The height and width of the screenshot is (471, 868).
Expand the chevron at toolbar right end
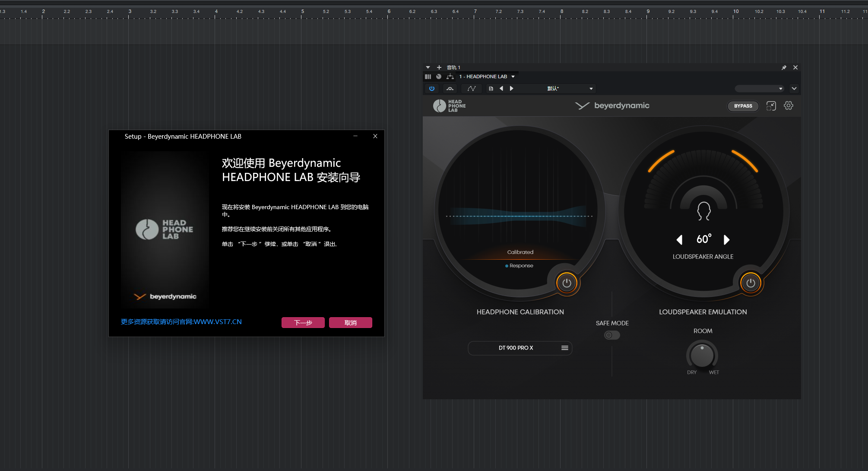(794, 89)
